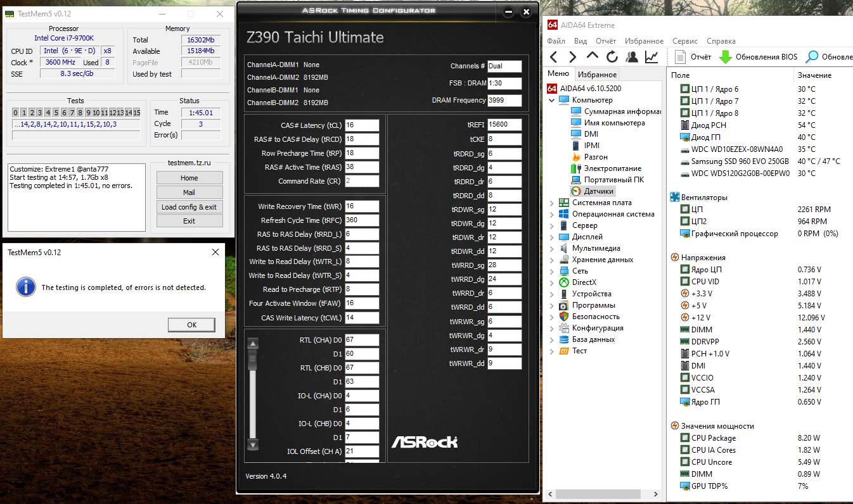Viewport: 853px width, 504px height.
Task: Click the Refresh Cycle Time (tRFC) field
Action: (x=362, y=220)
